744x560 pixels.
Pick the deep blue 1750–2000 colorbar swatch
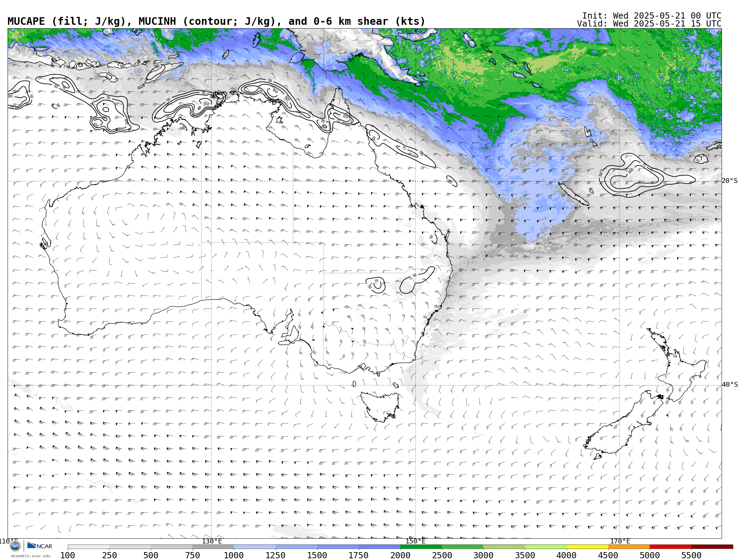(379, 547)
